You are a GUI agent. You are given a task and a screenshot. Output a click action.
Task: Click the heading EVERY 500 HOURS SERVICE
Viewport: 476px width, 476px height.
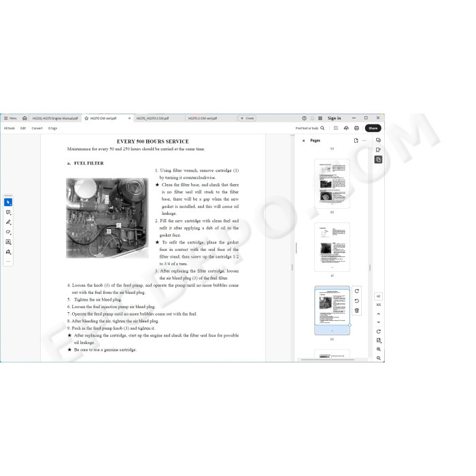[x=153, y=141]
